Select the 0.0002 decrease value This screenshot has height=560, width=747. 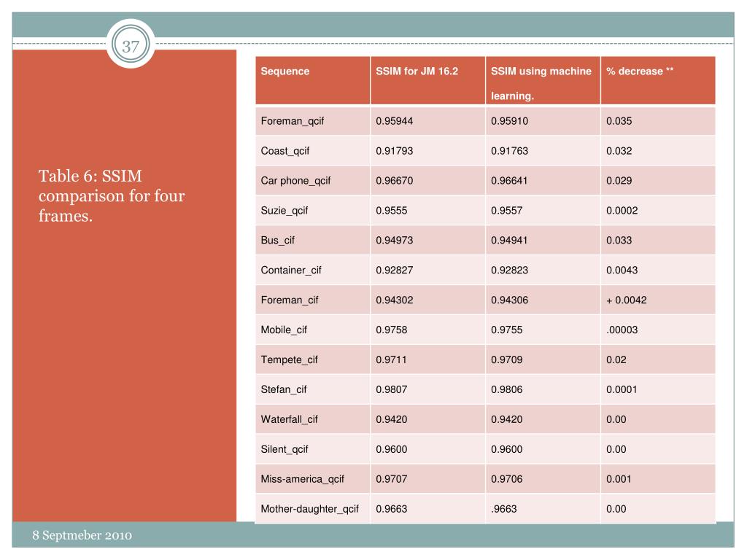[622, 211]
